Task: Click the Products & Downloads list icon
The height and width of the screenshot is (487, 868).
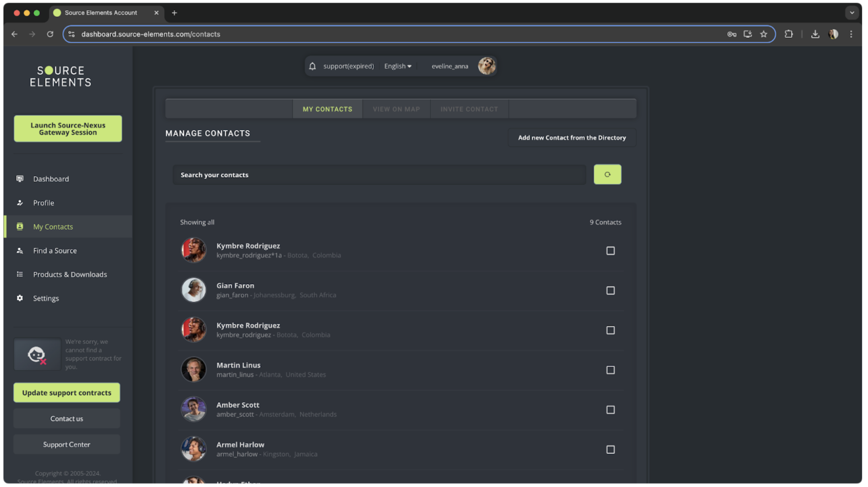Action: [x=20, y=274]
